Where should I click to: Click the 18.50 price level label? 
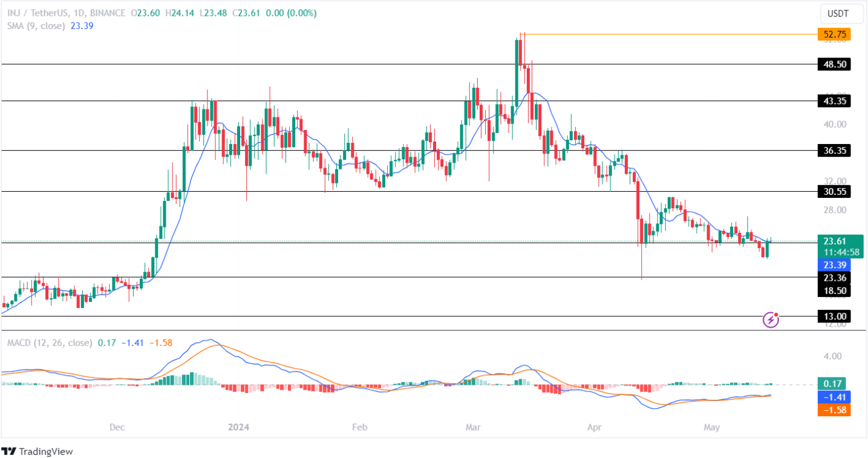[x=834, y=290]
